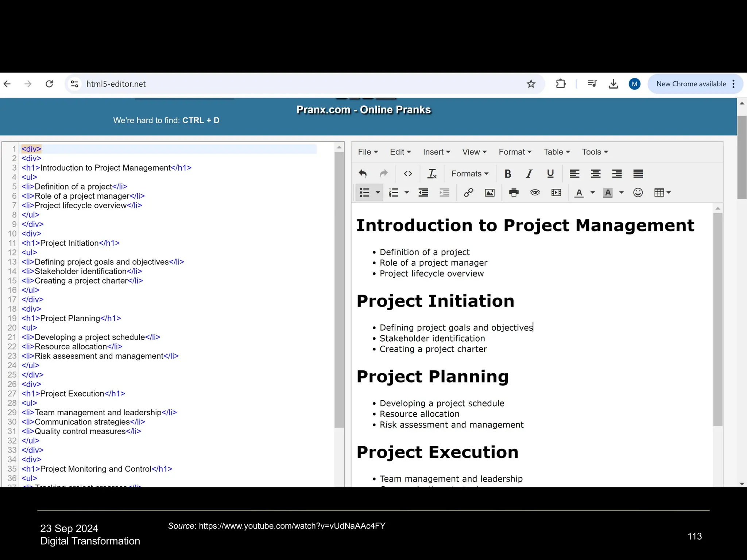Click the Insert media icon
747x560 pixels.
pyautogui.click(x=556, y=192)
